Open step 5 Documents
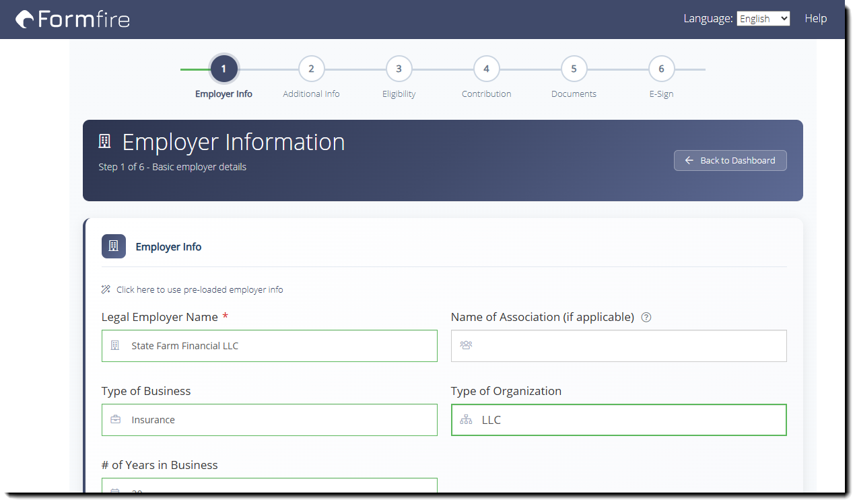This screenshot has height=504, width=855. tap(574, 69)
